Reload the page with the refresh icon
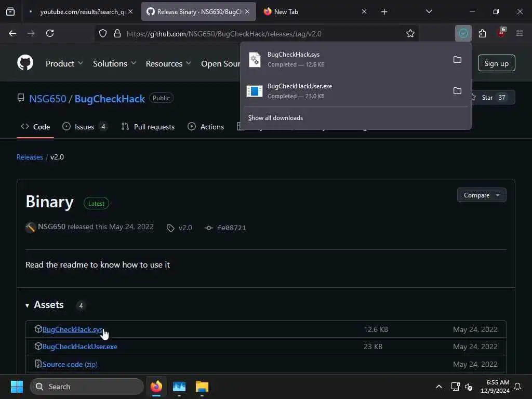 [50, 34]
